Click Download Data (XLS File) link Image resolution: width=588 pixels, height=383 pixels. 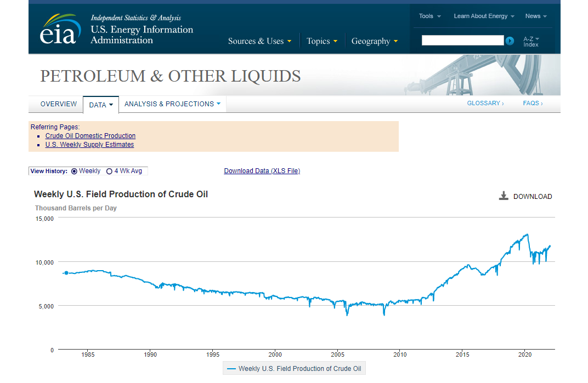(262, 171)
